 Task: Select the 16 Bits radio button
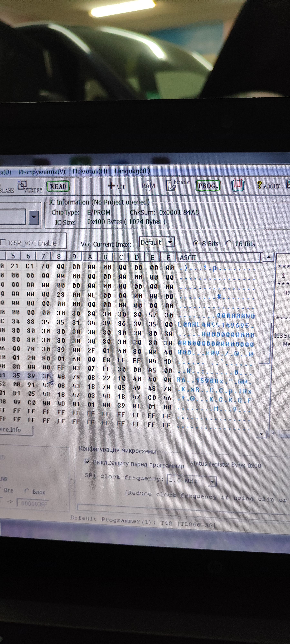pyautogui.click(x=228, y=243)
